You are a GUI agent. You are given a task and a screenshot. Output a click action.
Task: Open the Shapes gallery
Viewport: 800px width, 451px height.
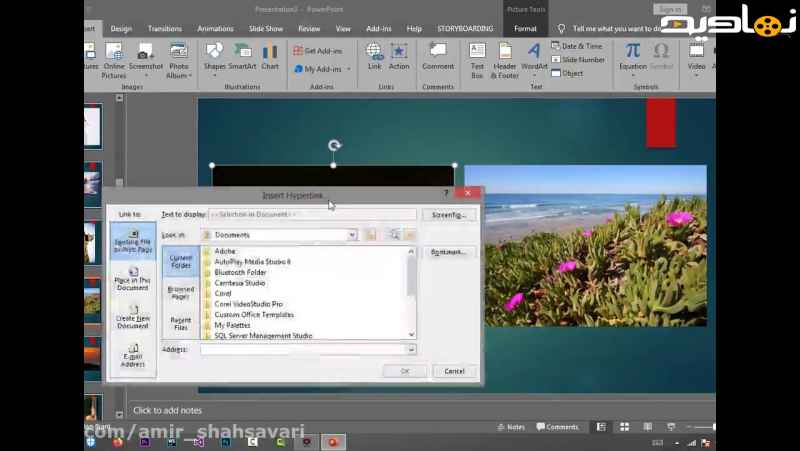(x=214, y=59)
